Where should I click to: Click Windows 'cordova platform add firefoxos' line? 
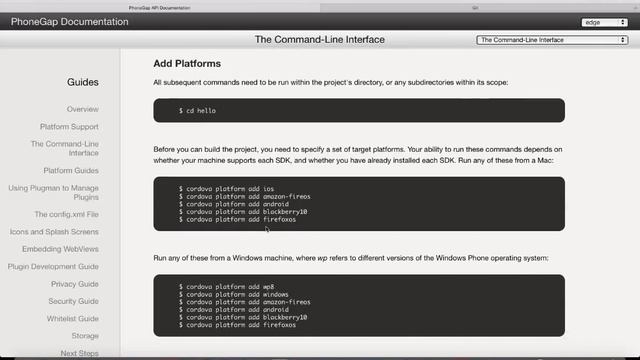[x=237, y=325]
